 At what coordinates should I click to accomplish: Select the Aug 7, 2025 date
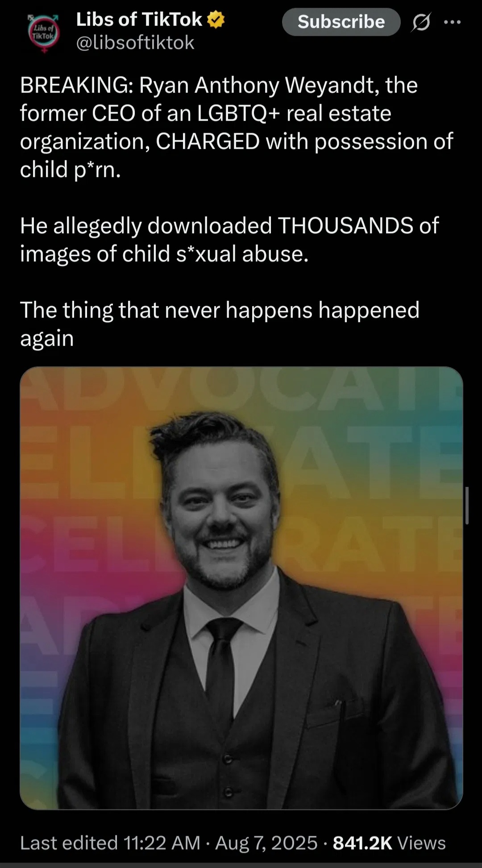coord(266,843)
